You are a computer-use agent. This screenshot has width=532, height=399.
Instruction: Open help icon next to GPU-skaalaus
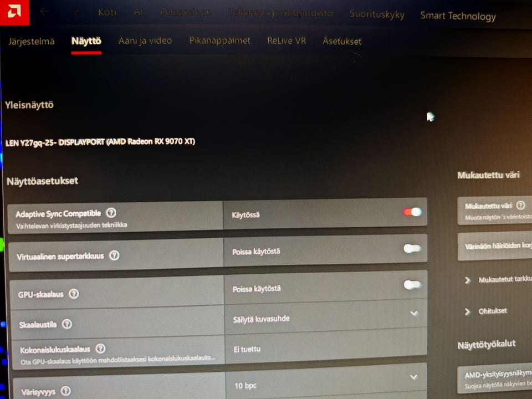pos(74,294)
